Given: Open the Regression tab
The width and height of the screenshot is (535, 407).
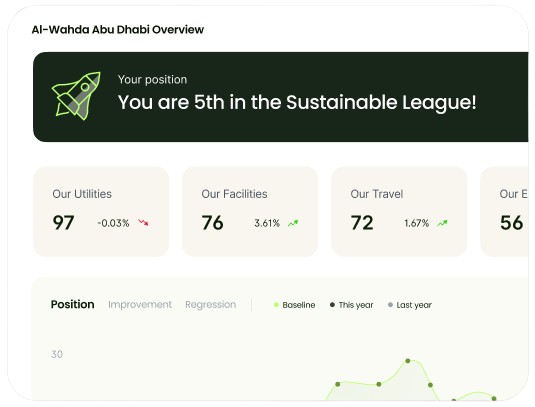Looking at the screenshot, I should pos(211,304).
